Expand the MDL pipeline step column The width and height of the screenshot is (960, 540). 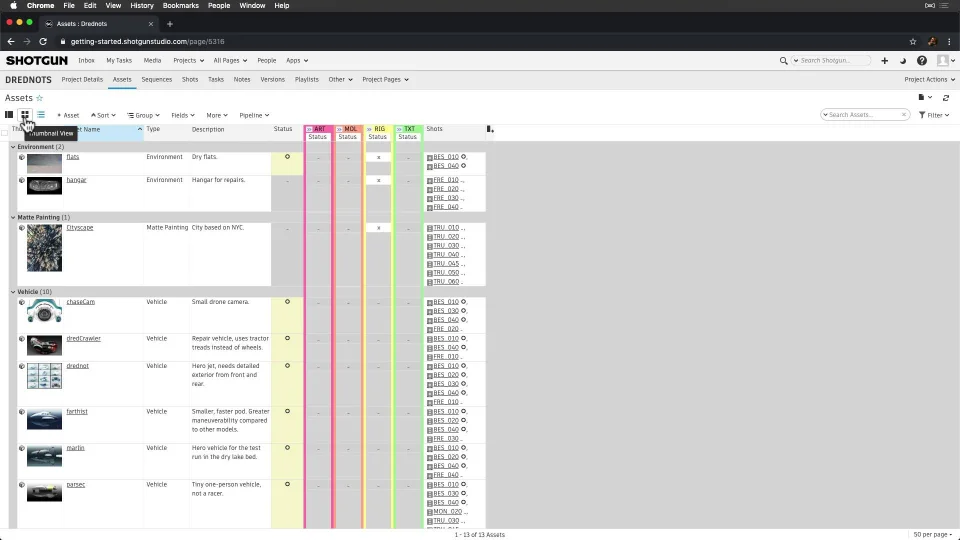(x=339, y=129)
